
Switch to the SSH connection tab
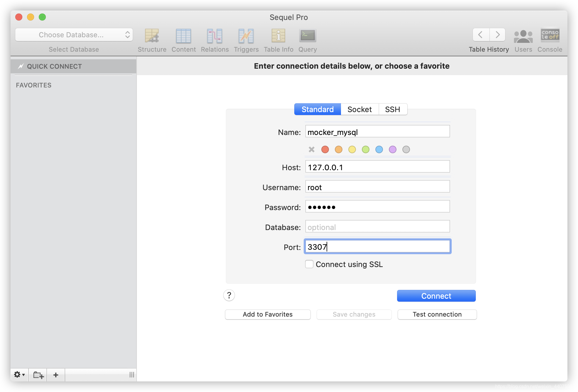coord(393,109)
